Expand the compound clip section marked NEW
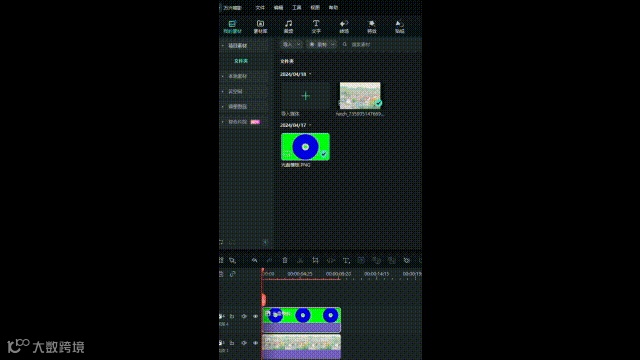This screenshot has height=360, width=640. point(223,122)
